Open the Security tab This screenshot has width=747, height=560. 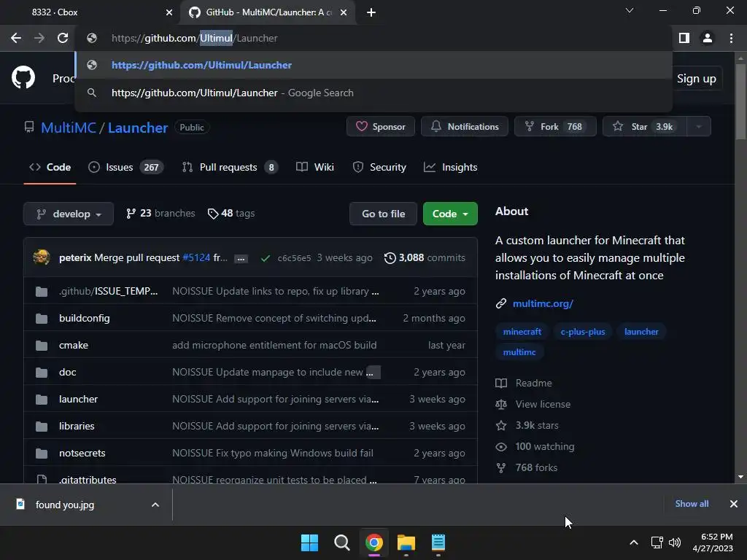coord(379,168)
